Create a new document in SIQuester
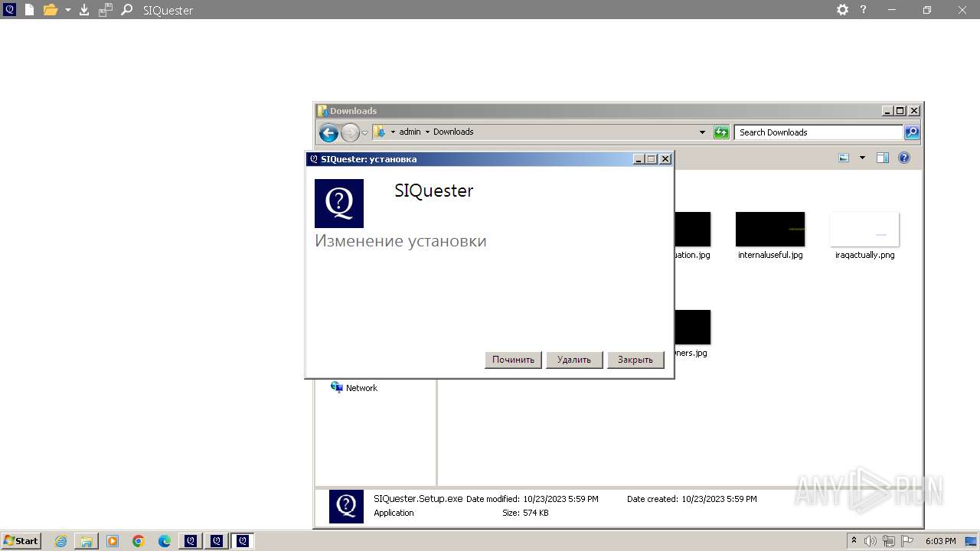Viewport: 980px width, 551px height. pos(29,10)
